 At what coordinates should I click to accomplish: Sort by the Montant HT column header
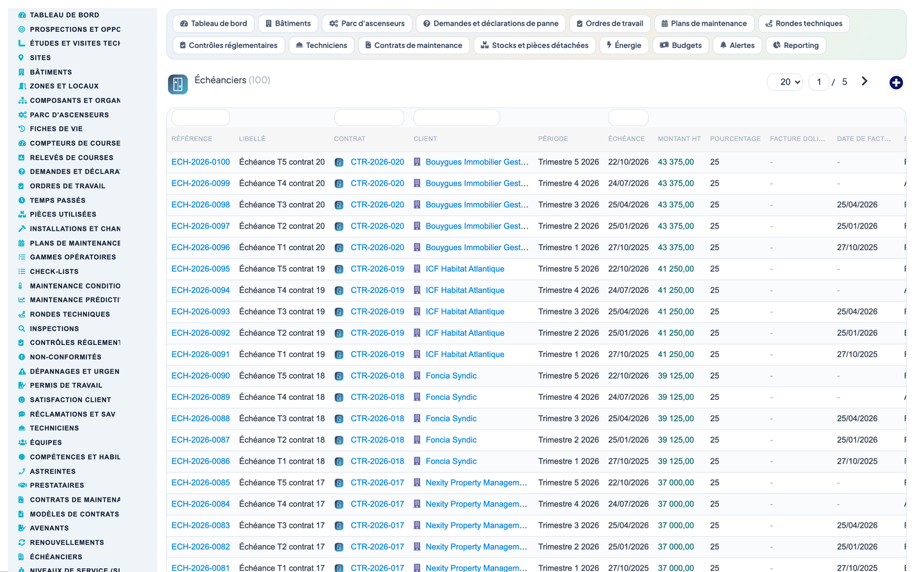679,139
